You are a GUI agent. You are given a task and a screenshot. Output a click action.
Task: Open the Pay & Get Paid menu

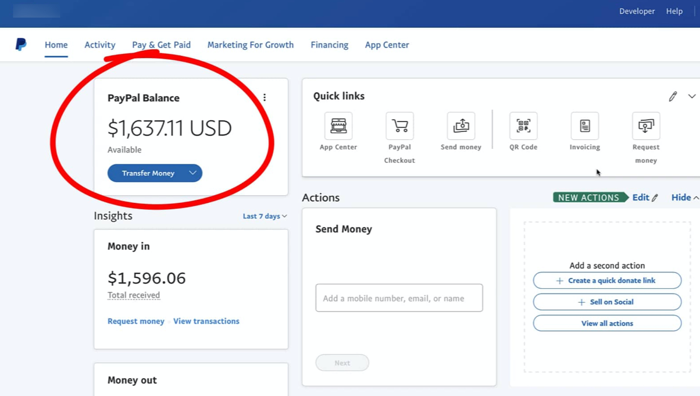point(161,45)
